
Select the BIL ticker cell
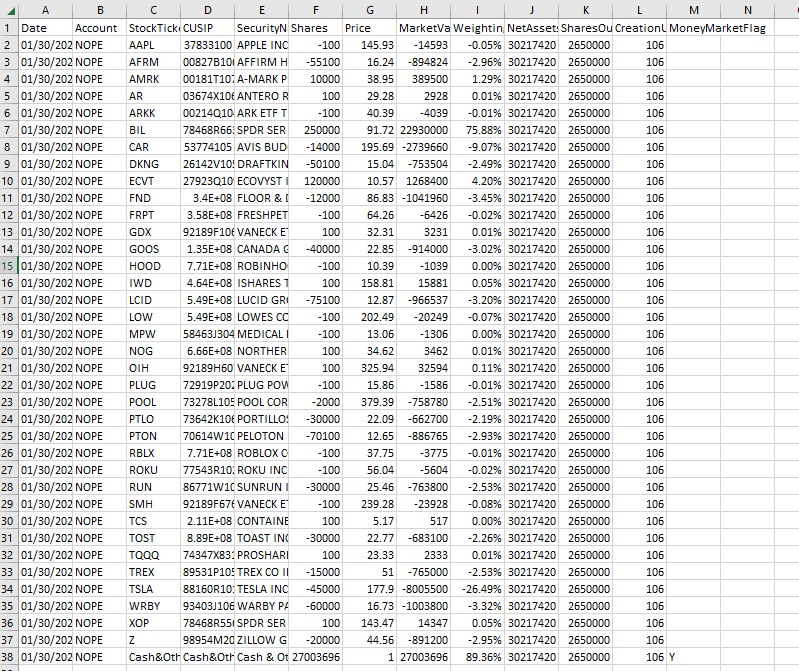153,130
